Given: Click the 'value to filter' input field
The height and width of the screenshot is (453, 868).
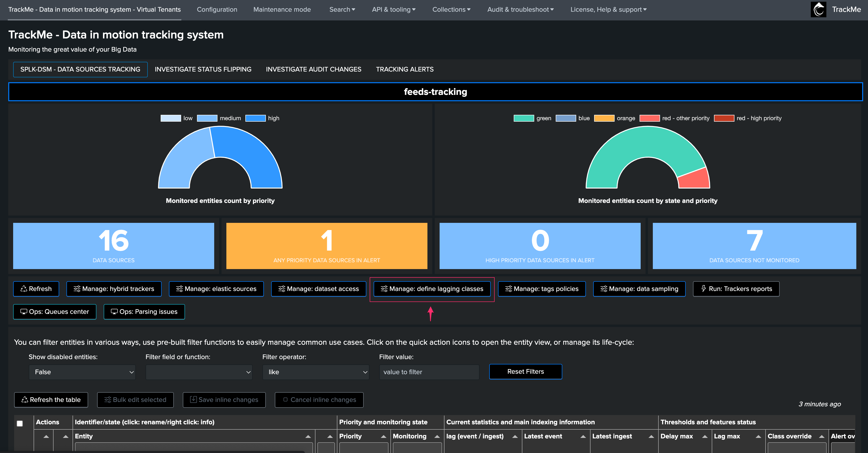Looking at the screenshot, I should [x=429, y=372].
